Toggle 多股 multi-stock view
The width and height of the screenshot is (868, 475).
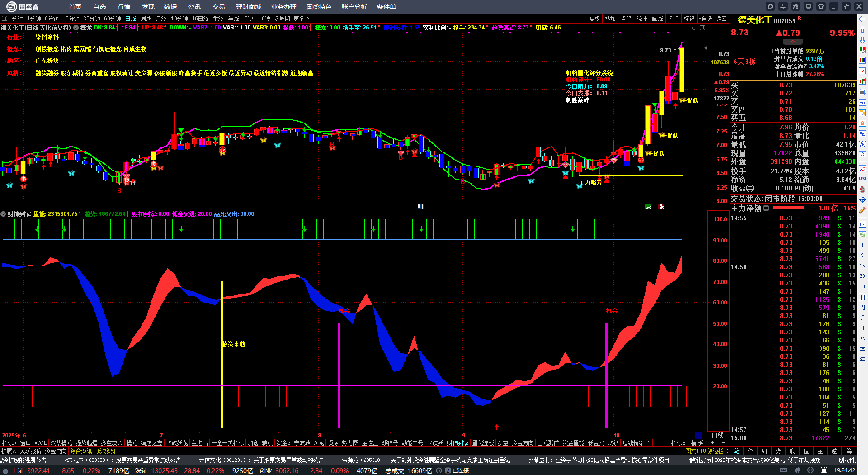coord(626,19)
